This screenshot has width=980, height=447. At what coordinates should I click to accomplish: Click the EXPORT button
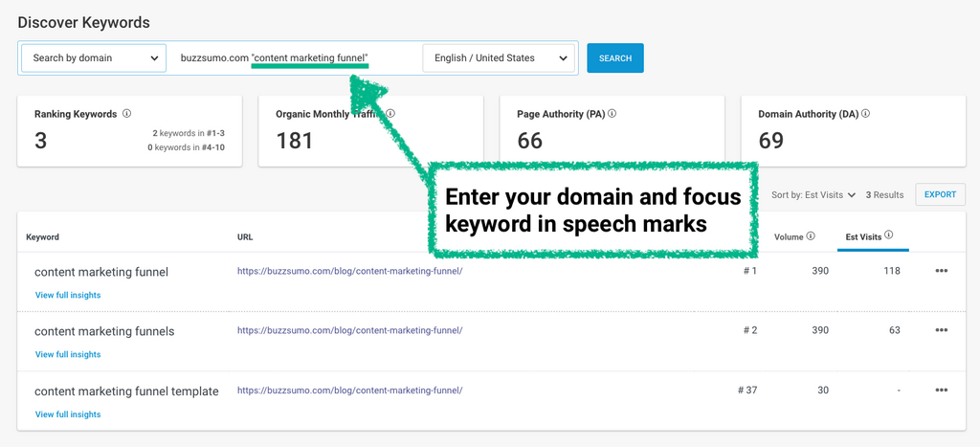tap(940, 194)
